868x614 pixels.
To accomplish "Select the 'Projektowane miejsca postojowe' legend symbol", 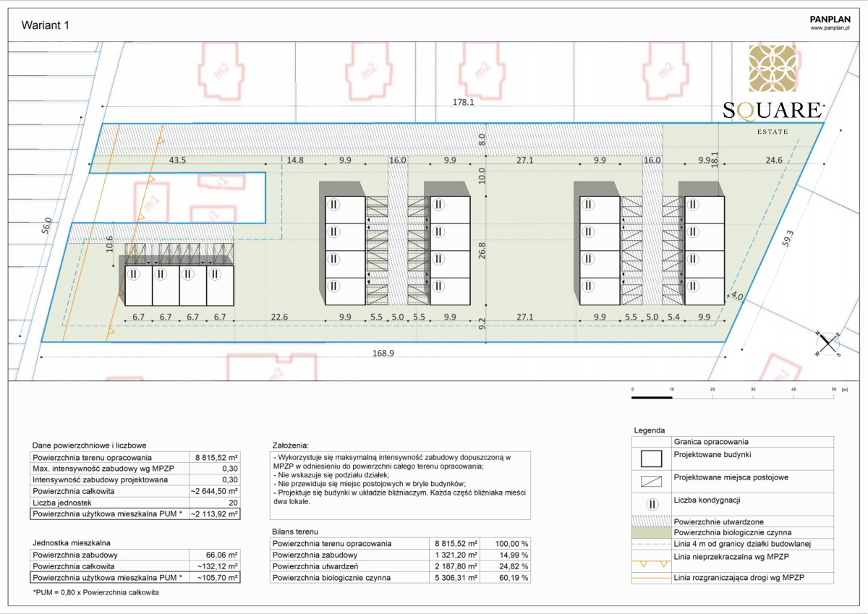I will click(x=652, y=479).
